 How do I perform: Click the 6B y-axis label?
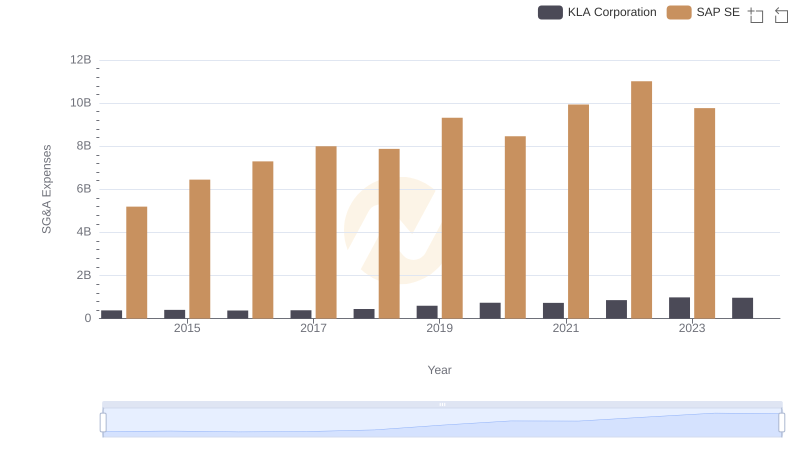84,189
